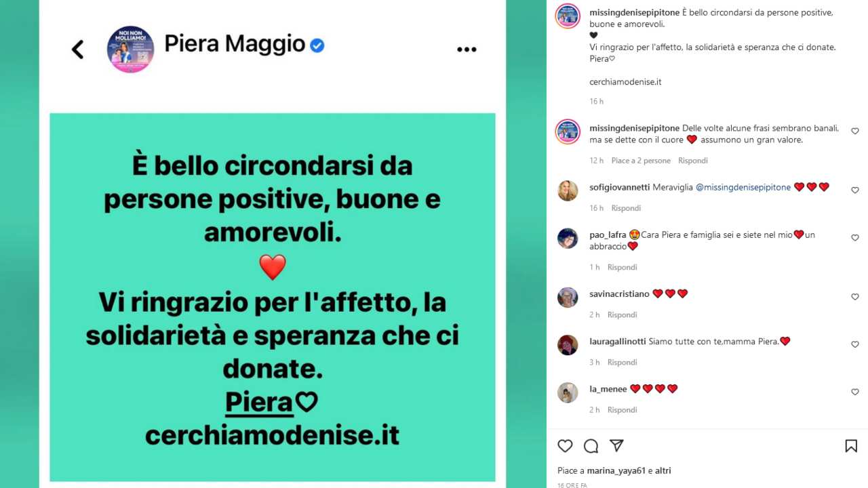Reply to lauragallinotti's comment
Image resolution: width=868 pixels, height=488 pixels.
622,362
